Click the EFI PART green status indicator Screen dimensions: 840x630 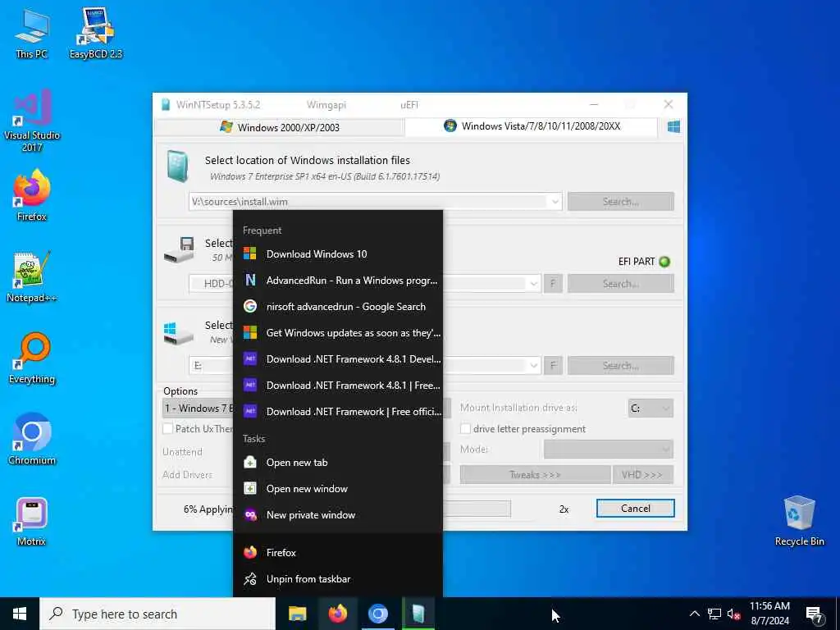pyautogui.click(x=664, y=262)
